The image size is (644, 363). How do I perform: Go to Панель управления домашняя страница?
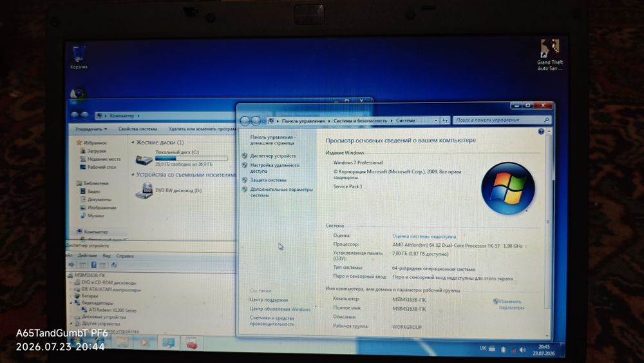point(272,140)
